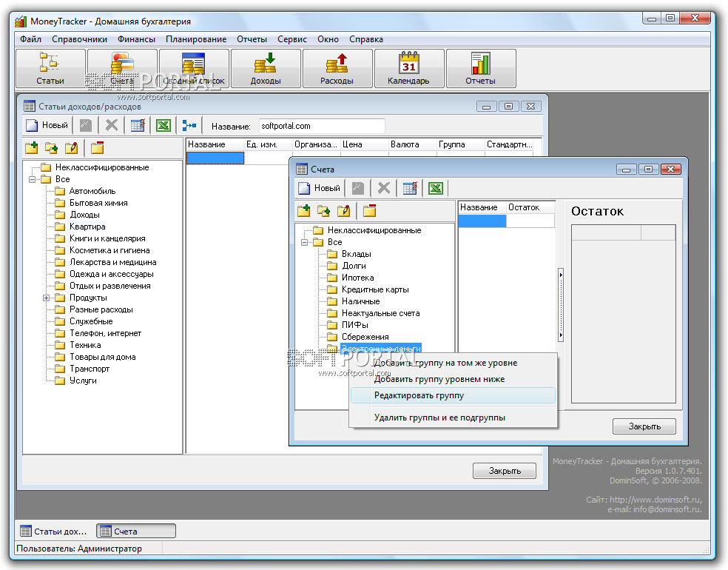Viewport: 728px width, 570px height.
Task: Open the Доходы toolbar section
Action: click(x=266, y=69)
